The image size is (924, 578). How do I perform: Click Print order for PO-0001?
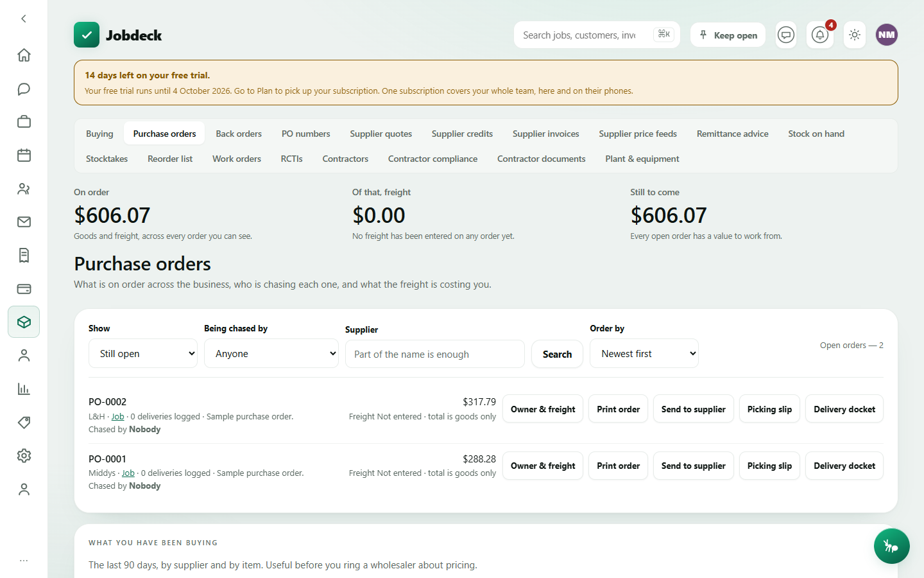point(619,466)
